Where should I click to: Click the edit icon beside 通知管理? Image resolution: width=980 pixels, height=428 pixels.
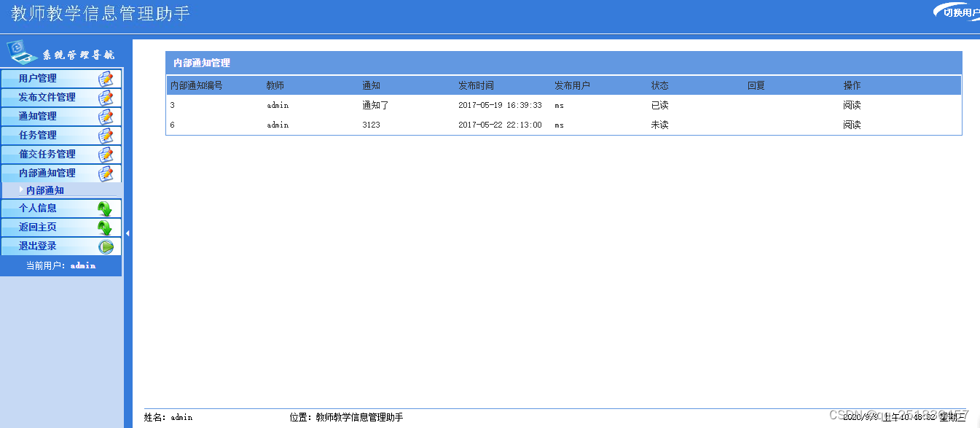106,117
